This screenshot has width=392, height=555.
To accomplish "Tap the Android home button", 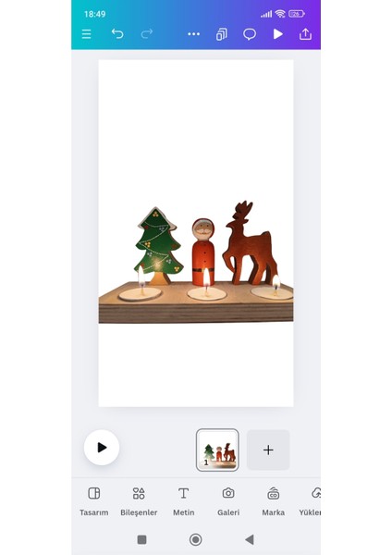I will tap(196, 540).
